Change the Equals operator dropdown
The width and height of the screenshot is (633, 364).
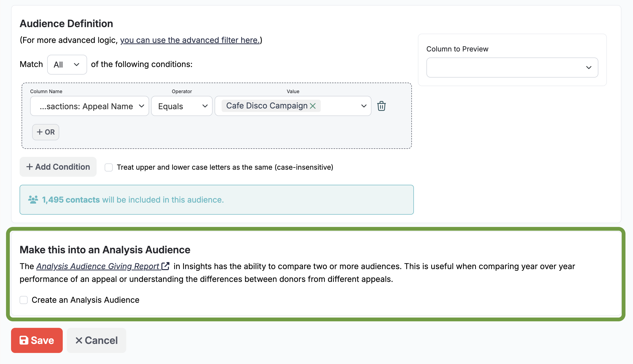[x=181, y=106]
